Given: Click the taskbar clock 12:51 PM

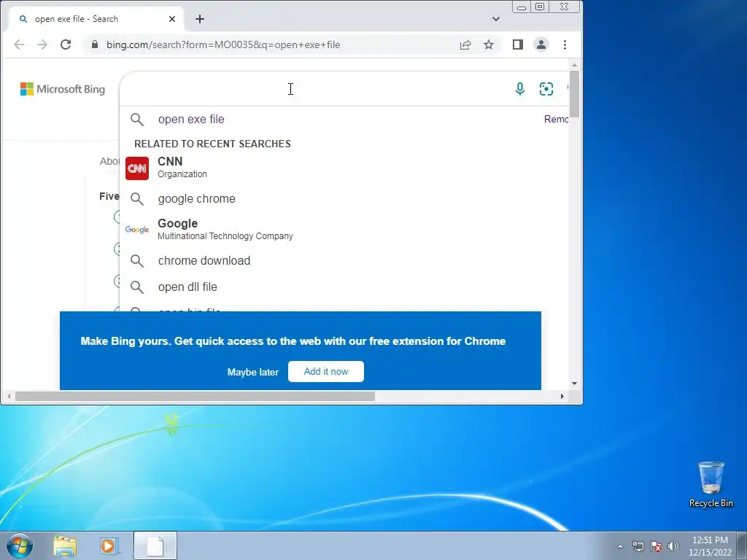Looking at the screenshot, I should [x=710, y=540].
